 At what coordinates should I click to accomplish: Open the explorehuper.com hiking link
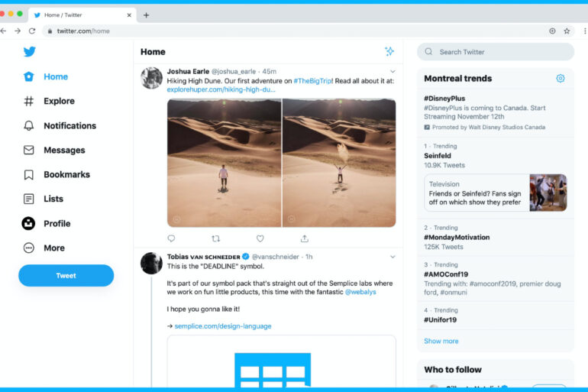(x=221, y=89)
